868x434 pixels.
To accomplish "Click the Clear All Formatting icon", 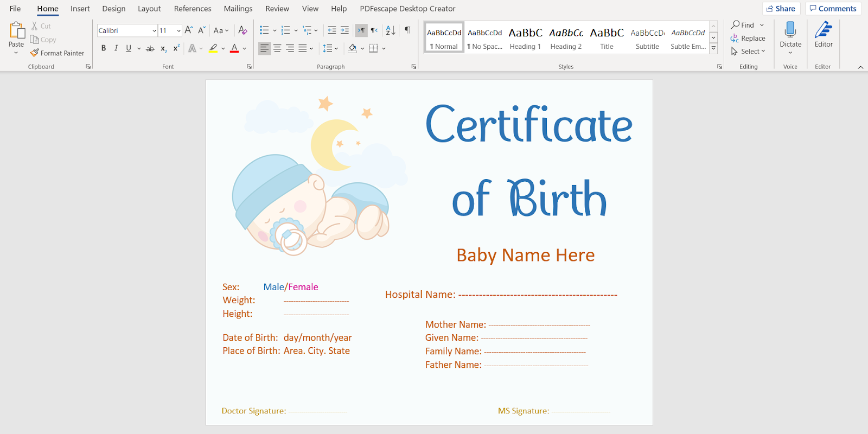I will pyautogui.click(x=242, y=30).
